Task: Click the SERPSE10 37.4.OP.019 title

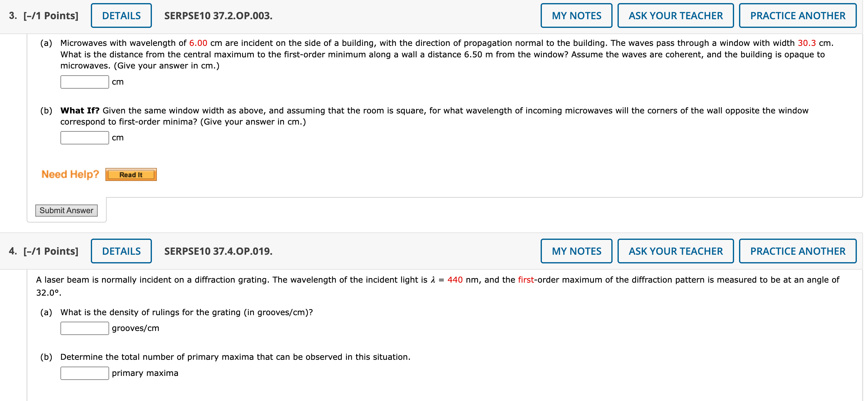Action: point(218,251)
